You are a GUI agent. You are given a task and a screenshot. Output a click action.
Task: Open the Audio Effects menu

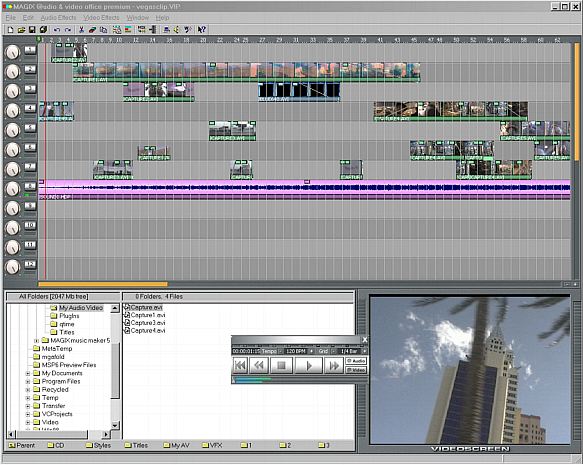point(58,18)
